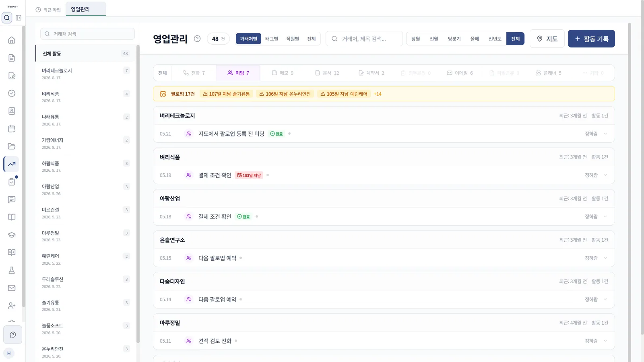Expand the 벼리식품 결제 조건 확인 row chevron
The height and width of the screenshot is (362, 644).
(605, 175)
